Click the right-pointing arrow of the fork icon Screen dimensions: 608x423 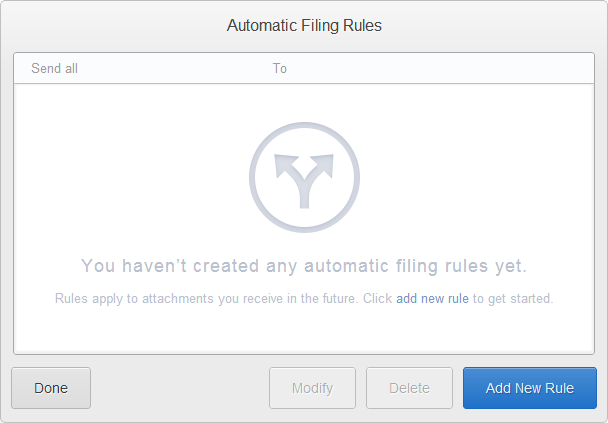tap(322, 166)
